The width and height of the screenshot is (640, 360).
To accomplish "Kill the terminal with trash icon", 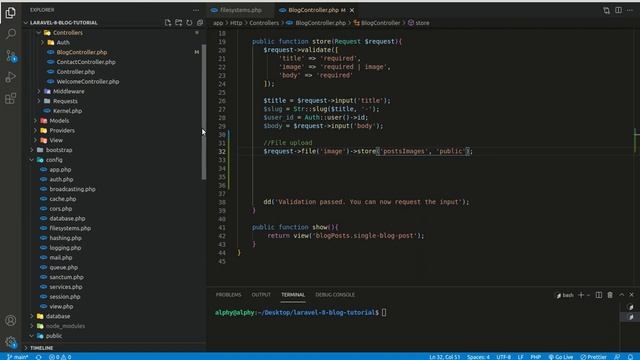I will point(610,295).
